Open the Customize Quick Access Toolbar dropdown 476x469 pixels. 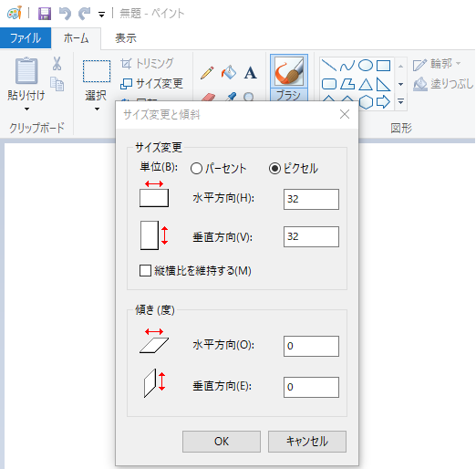tap(101, 14)
